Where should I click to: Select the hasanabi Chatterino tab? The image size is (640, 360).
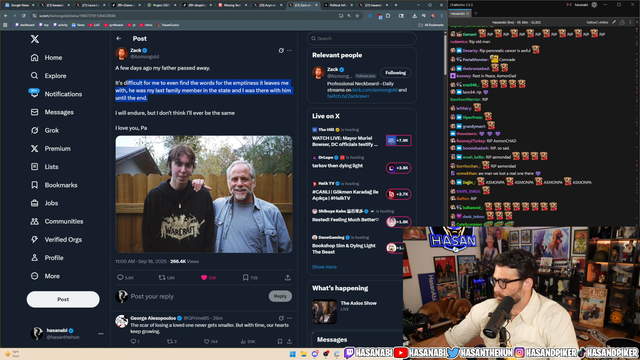click(460, 13)
